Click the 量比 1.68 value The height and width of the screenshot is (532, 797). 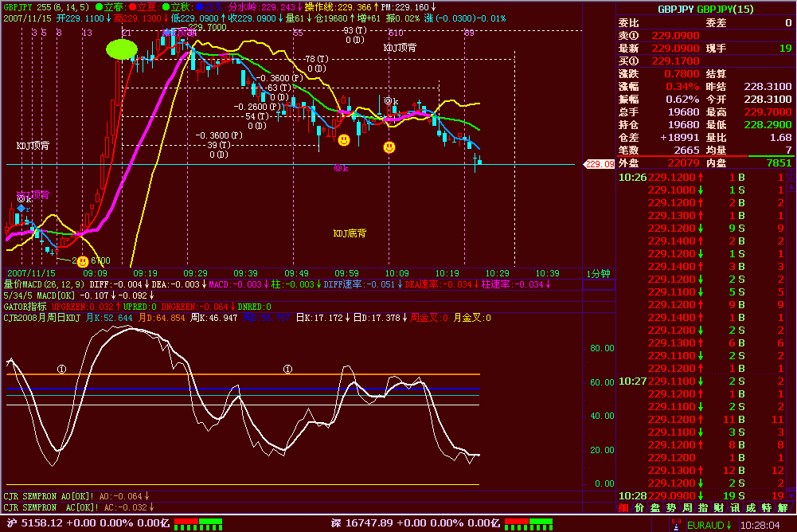point(780,137)
